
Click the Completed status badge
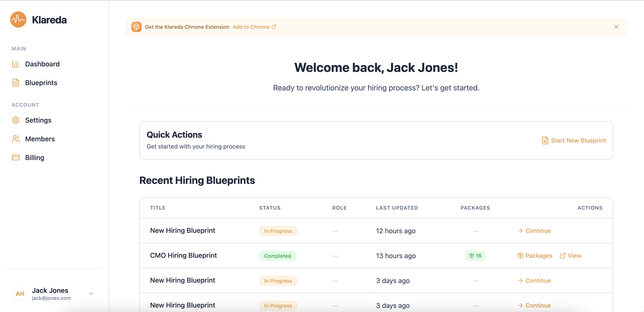277,256
